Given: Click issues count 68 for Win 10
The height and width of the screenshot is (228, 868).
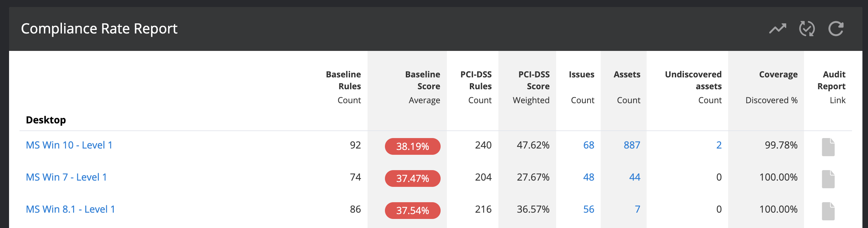Looking at the screenshot, I should [x=589, y=145].
